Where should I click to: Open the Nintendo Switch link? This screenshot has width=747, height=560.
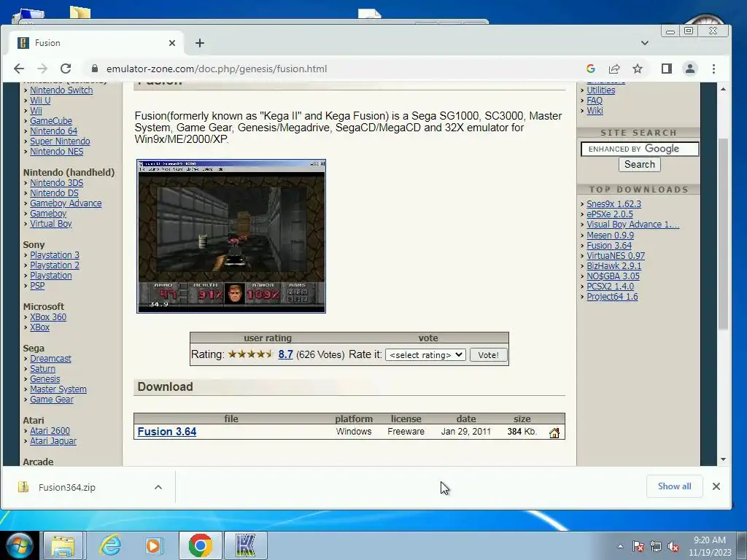[61, 90]
